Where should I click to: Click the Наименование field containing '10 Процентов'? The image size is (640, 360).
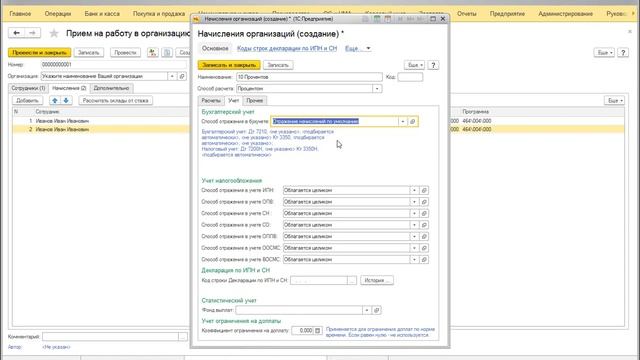(309, 77)
